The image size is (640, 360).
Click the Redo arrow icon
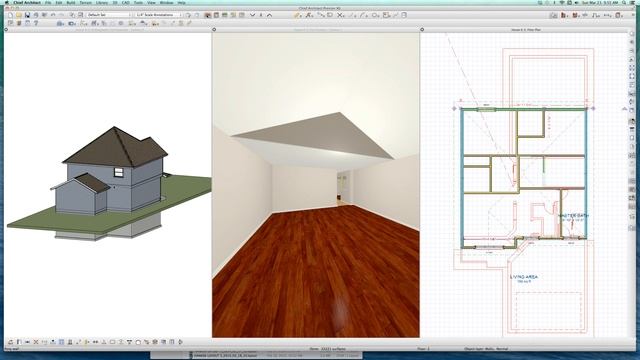click(62, 15)
